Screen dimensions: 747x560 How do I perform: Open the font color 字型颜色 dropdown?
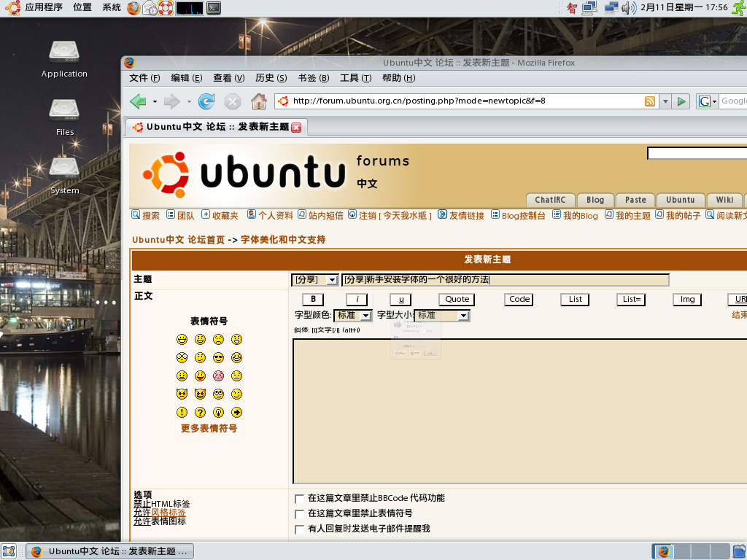pos(352,315)
